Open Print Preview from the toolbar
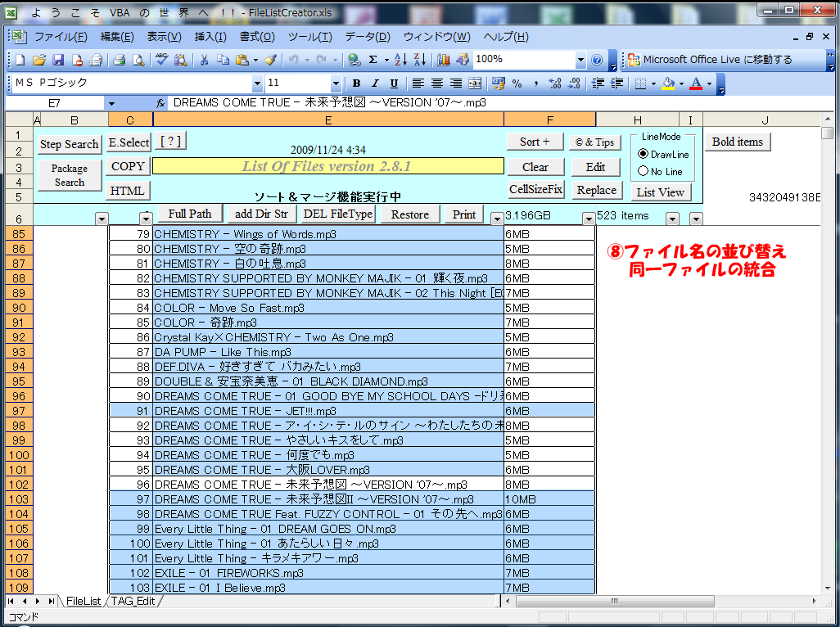Viewport: 840px width, 627px height. pyautogui.click(x=138, y=60)
